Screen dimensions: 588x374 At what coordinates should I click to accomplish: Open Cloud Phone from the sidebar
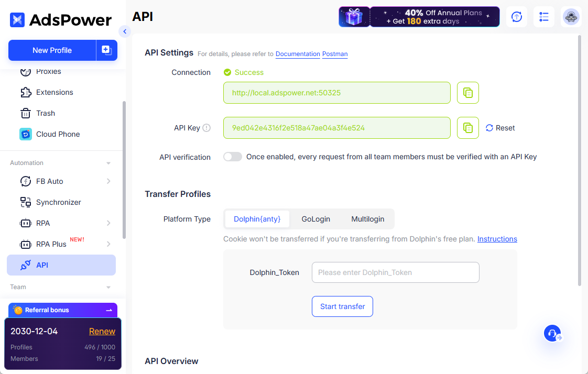tap(58, 134)
